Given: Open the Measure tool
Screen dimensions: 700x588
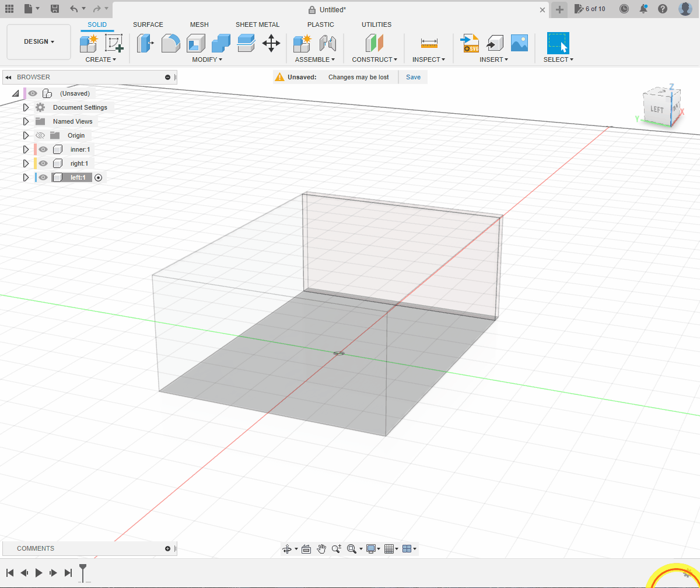Looking at the screenshot, I should click(x=429, y=43).
